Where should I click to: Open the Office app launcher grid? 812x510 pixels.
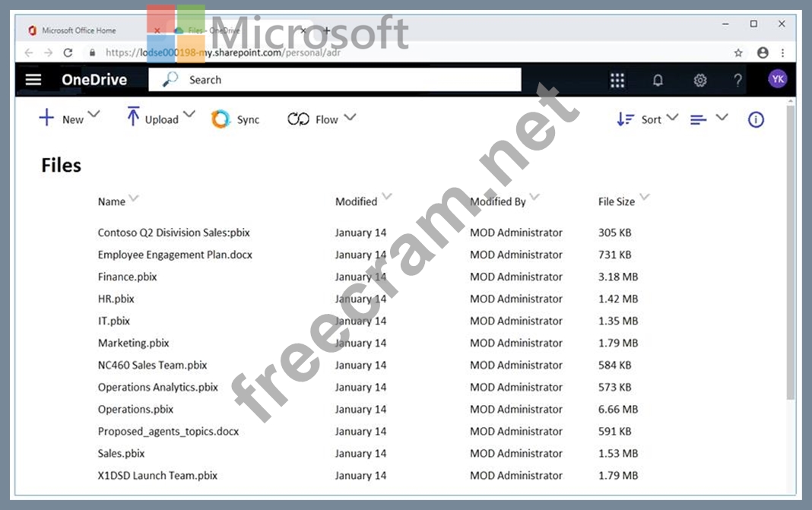point(617,81)
